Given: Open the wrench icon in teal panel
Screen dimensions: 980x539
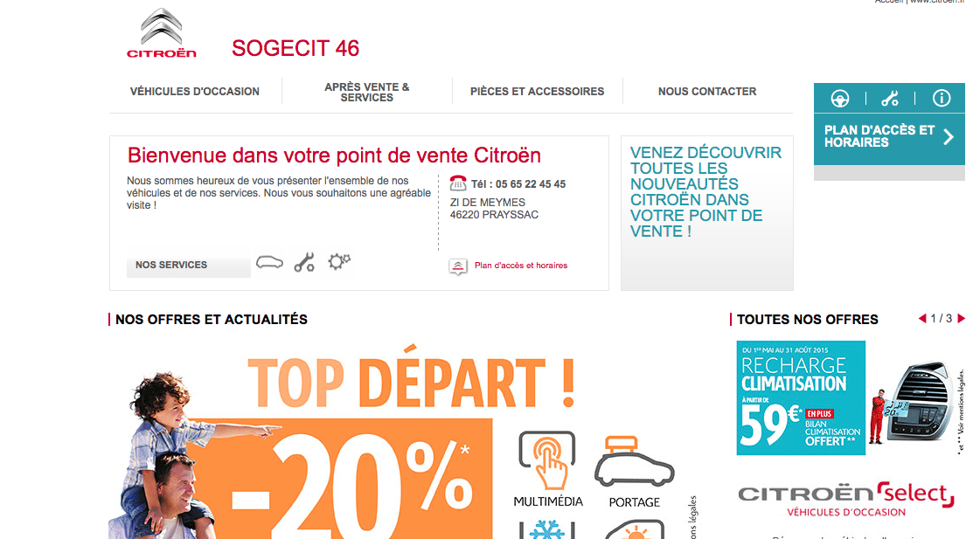Looking at the screenshot, I should [x=890, y=99].
